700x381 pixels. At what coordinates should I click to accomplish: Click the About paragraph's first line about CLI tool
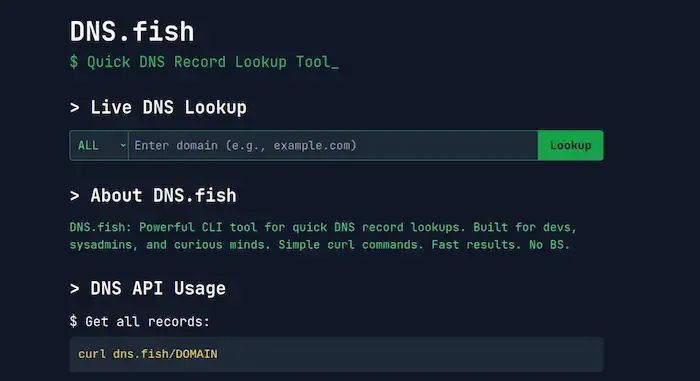pyautogui.click(x=323, y=227)
